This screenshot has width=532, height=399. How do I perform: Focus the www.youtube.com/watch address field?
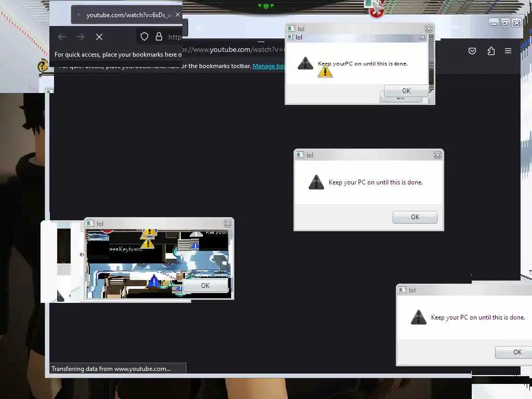click(x=234, y=50)
